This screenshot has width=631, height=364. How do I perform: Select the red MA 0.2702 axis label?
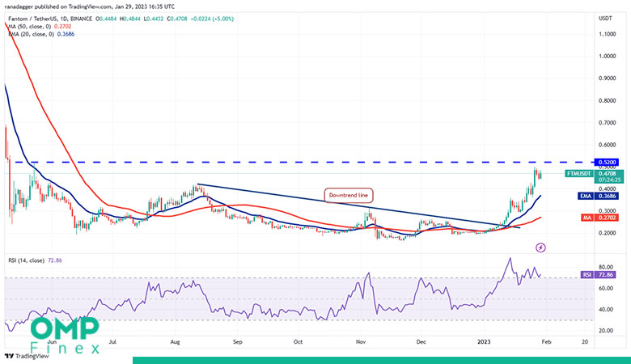point(599,218)
